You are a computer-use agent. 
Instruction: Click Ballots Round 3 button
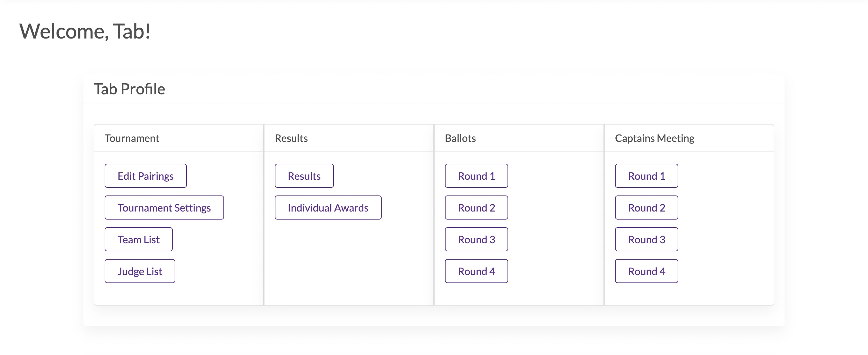tap(476, 239)
